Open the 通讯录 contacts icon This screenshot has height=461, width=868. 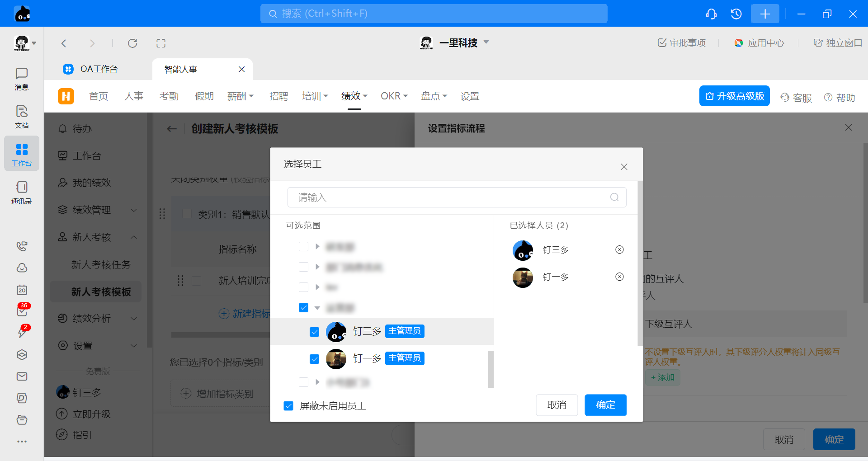(21, 192)
